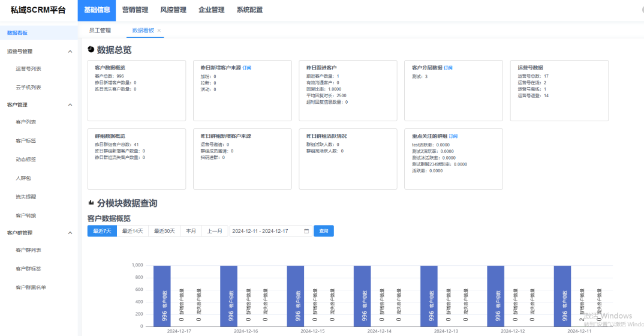Open 客户列表 in the sidebar

click(26, 122)
